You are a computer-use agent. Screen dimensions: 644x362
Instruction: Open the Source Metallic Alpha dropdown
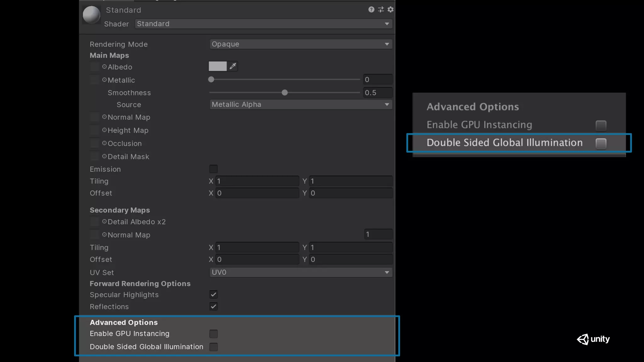[301, 104]
